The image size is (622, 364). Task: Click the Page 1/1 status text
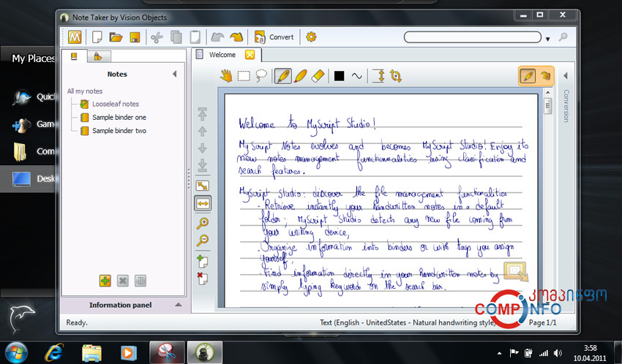pos(542,323)
